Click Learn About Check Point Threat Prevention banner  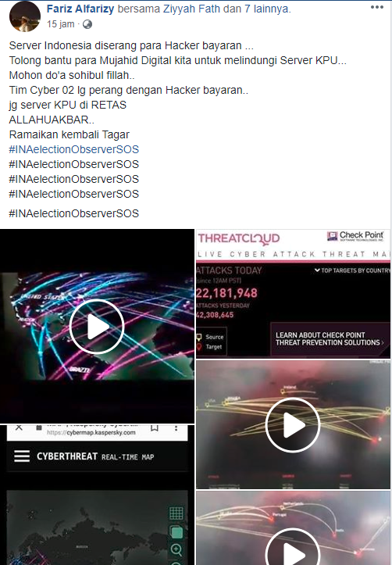click(330, 338)
